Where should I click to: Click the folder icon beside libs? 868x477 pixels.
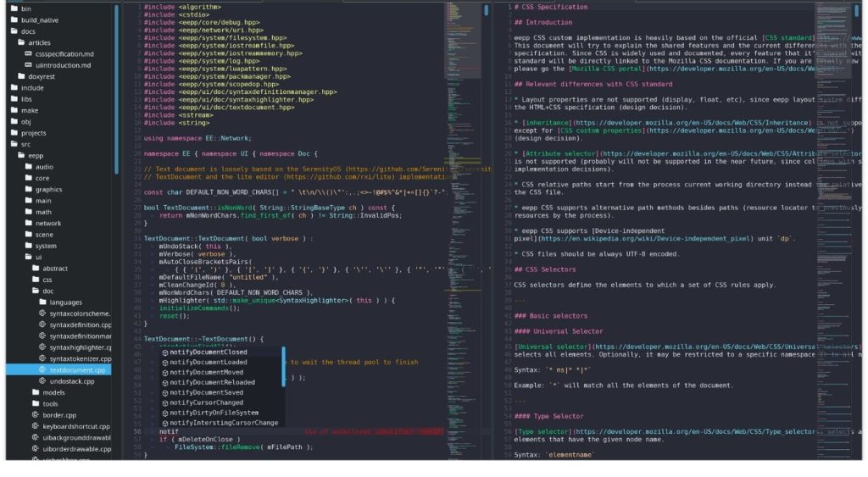[x=14, y=99]
